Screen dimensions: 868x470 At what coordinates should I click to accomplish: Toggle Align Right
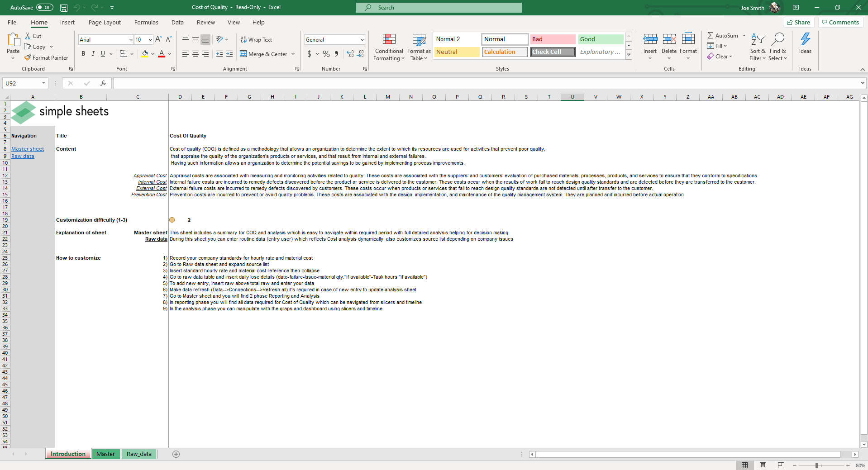pos(205,54)
